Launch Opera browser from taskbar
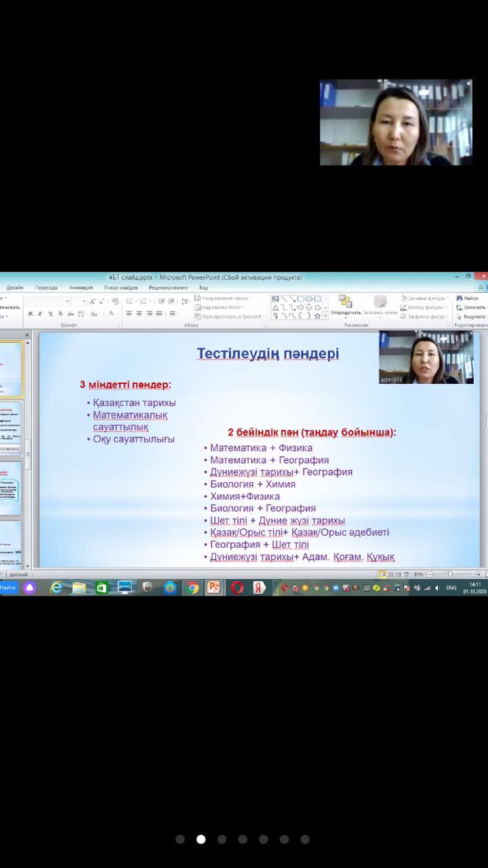Image resolution: width=488 pixels, height=868 pixels. point(237,588)
